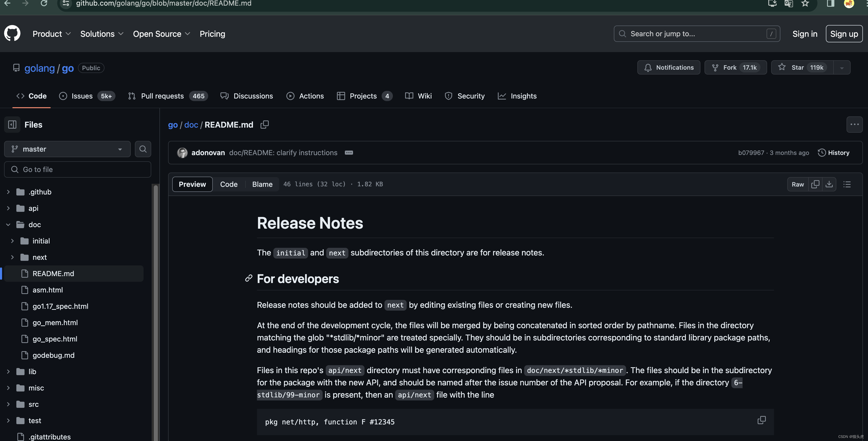Click adonovan's avatar image
The width and height of the screenshot is (868, 441).
[x=182, y=153]
